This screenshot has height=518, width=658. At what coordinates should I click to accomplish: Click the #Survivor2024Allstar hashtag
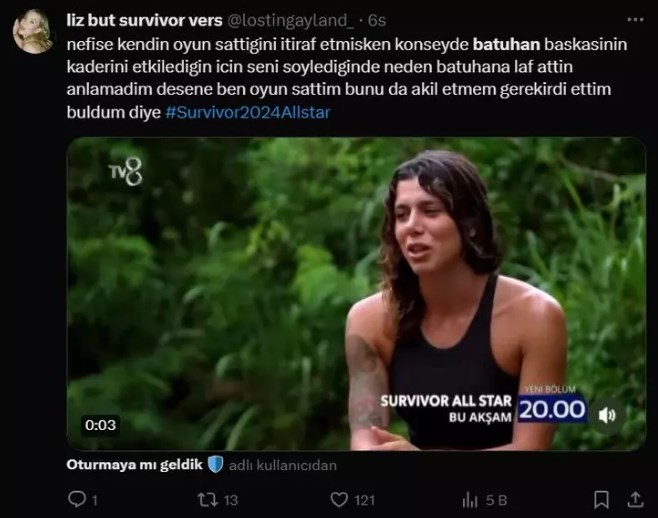click(x=248, y=112)
